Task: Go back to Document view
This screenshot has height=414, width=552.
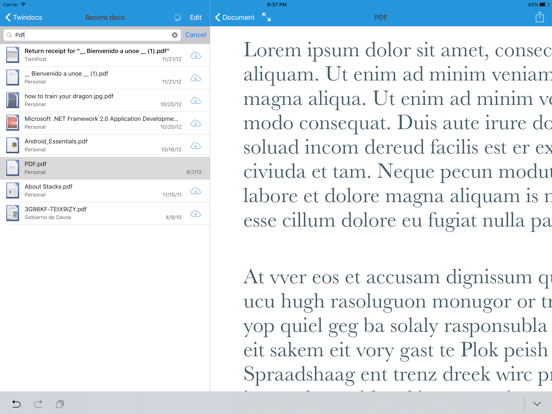Action: (234, 17)
